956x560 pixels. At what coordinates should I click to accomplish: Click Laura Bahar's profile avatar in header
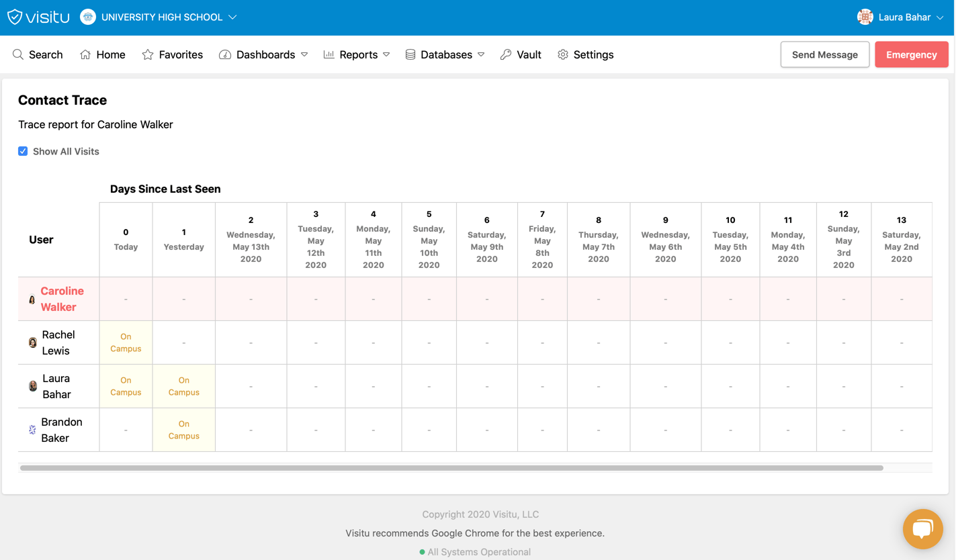click(x=865, y=17)
